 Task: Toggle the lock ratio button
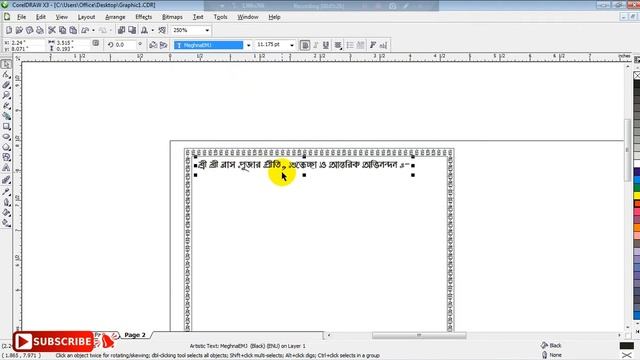pos(96,43)
